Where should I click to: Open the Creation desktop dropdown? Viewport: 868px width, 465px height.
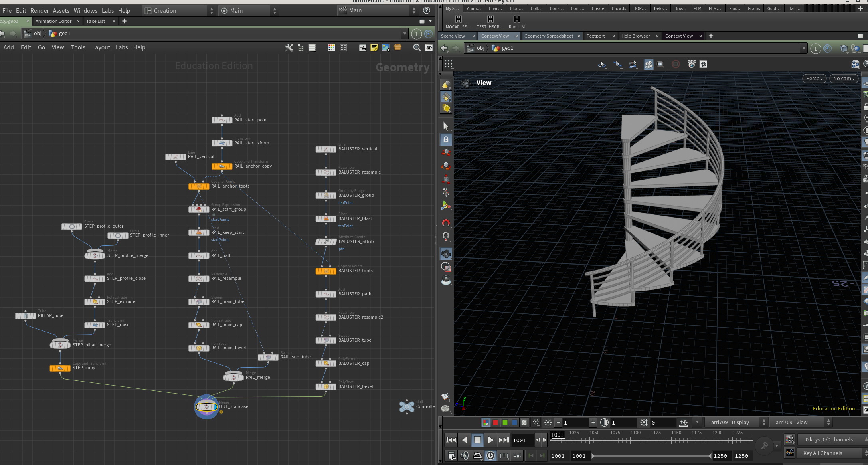(x=179, y=11)
